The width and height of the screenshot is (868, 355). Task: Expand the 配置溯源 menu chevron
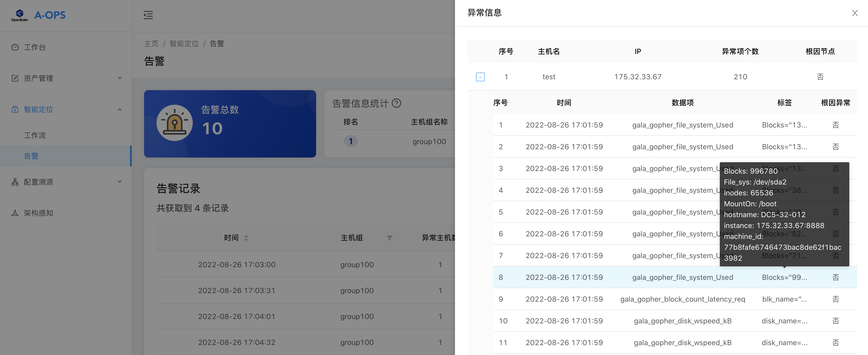point(120,181)
